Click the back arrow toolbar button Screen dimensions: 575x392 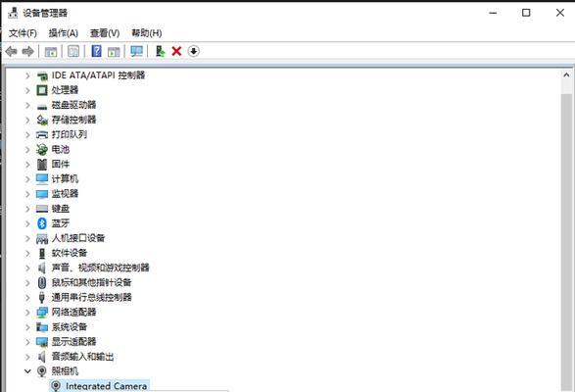coord(12,51)
